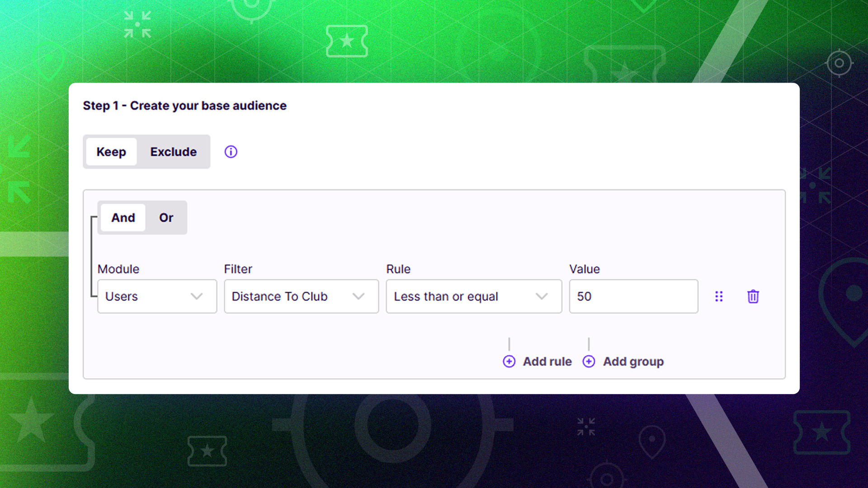
Task: Click Add rule to insert a new rule
Action: [547, 361]
